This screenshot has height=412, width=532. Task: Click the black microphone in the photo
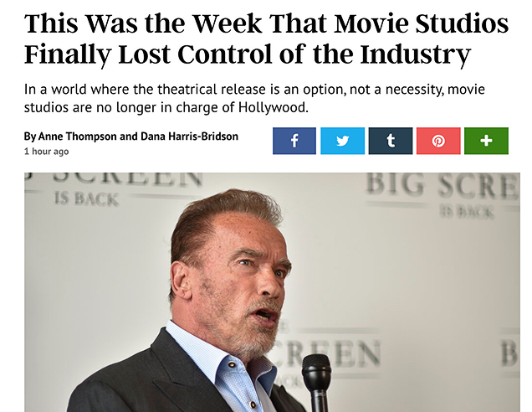click(316, 383)
